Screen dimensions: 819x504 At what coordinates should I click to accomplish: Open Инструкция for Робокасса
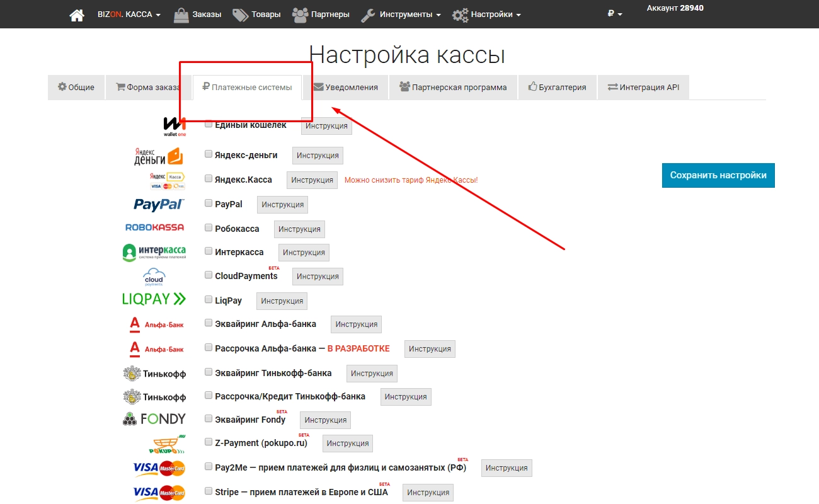pyautogui.click(x=299, y=229)
